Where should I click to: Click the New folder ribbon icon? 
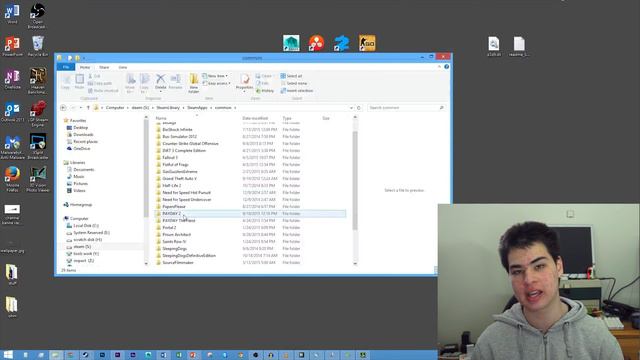tap(194, 83)
